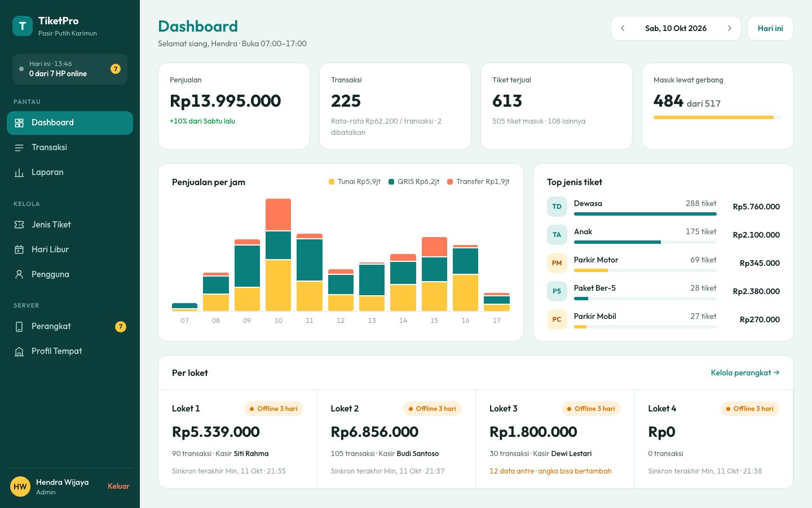Click the Dashboard grid icon

pos(19,123)
